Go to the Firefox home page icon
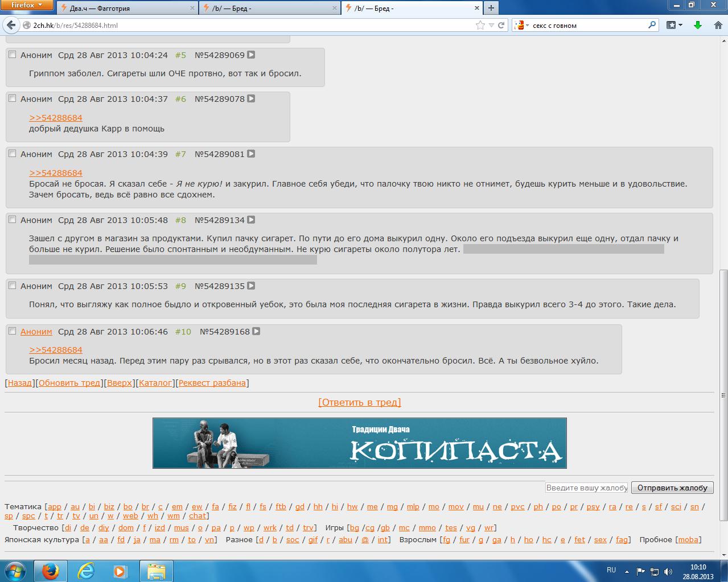The height and width of the screenshot is (582, 728). click(x=719, y=25)
